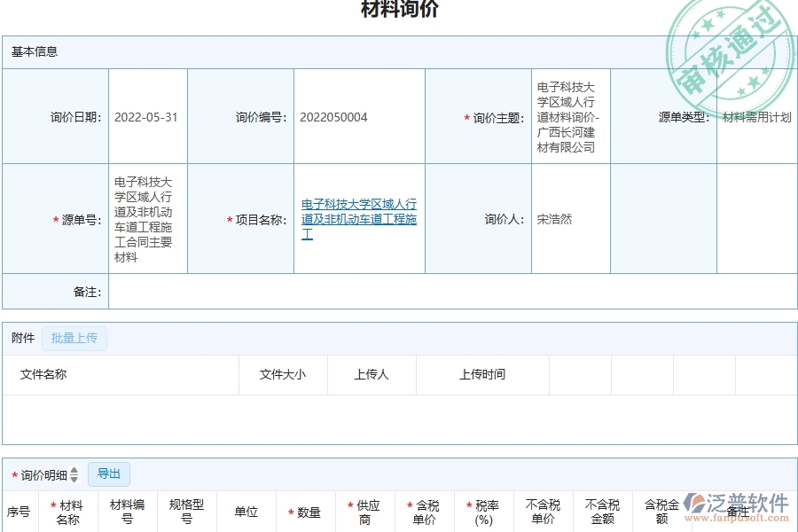Click the 基本信息 section header
Image resolution: width=798 pixels, height=532 pixels.
pos(35,51)
